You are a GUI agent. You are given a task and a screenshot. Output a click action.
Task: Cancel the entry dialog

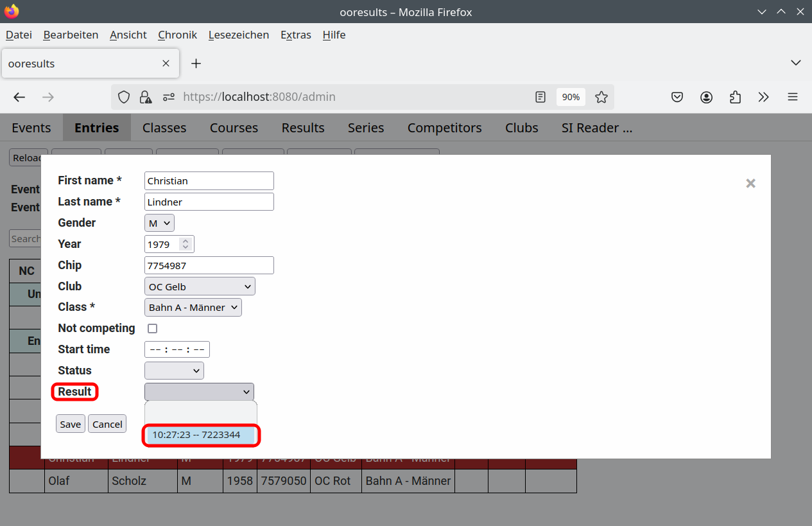107,424
